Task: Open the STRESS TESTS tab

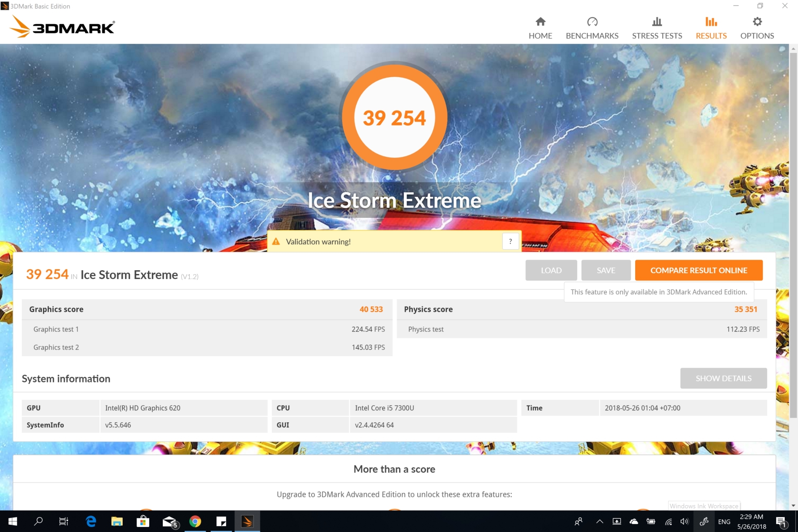Action: tap(657, 28)
